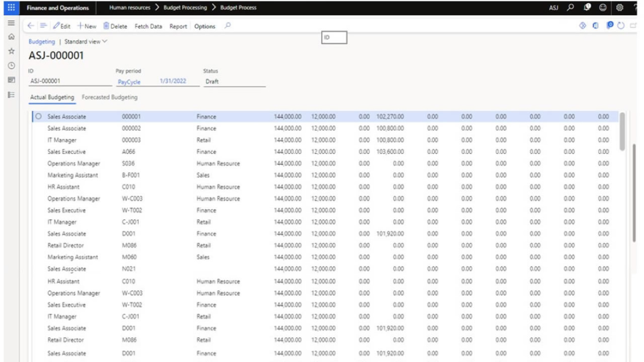Select the first Sales Associate row radio

[38, 117]
